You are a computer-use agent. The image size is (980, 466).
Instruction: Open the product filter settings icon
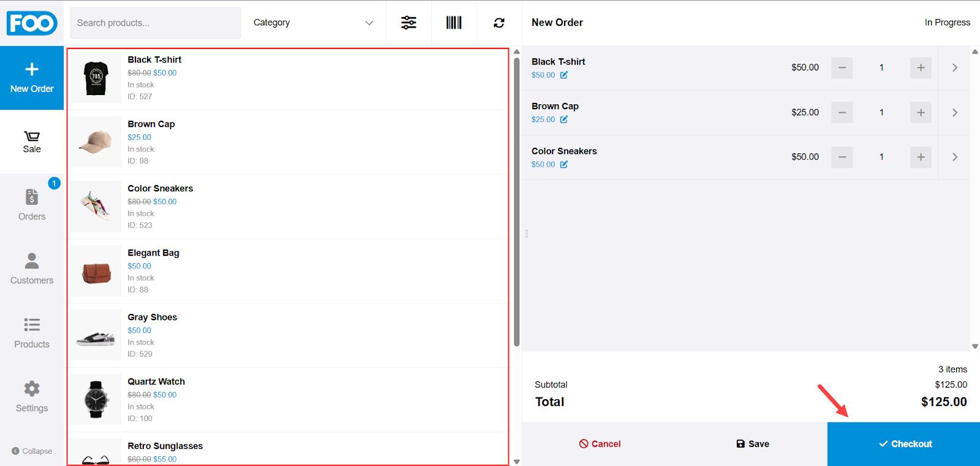(409, 23)
